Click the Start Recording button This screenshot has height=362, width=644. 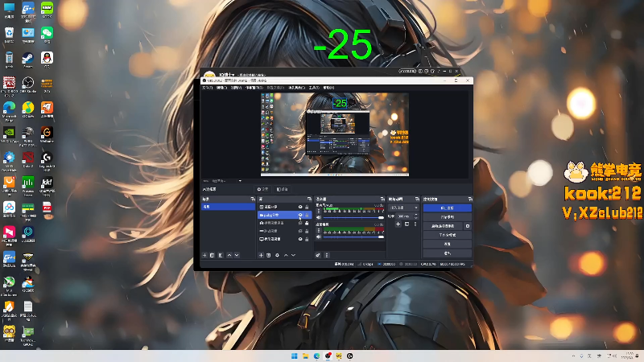tap(448, 217)
